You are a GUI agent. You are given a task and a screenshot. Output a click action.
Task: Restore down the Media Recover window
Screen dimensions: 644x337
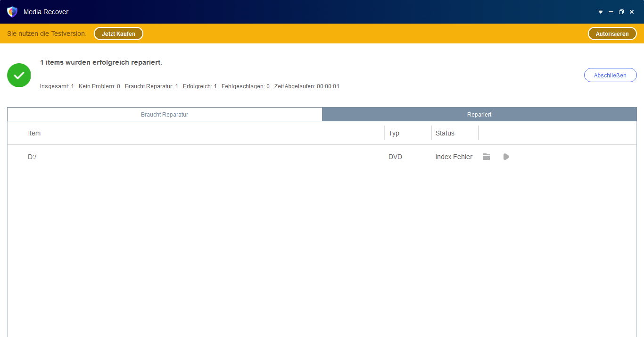[x=621, y=12]
